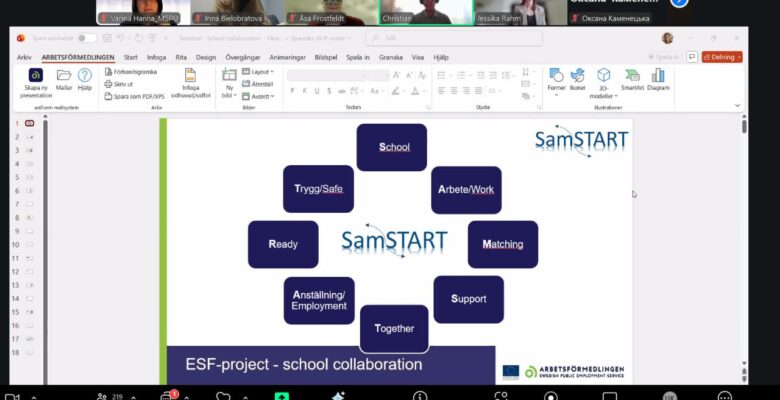Image resolution: width=780 pixels, height=400 pixels.
Task: Toggle the Spara automatiskt switch
Action: tap(87, 38)
